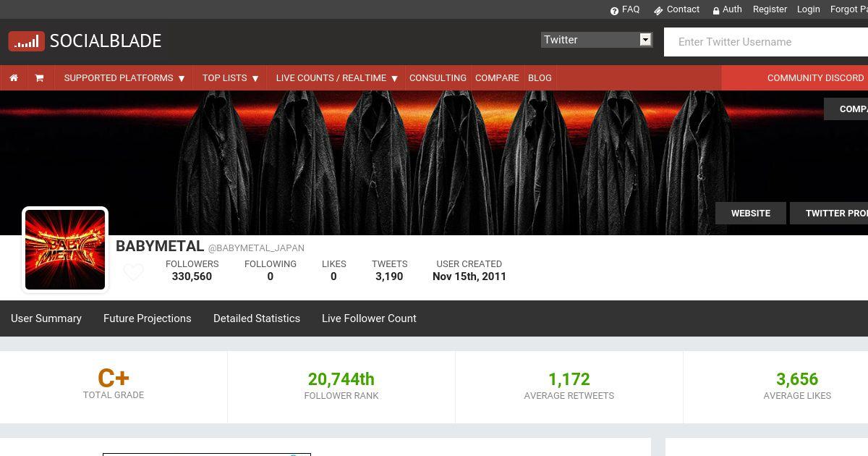Viewport: 868px width, 456px height.
Task: Click the 20,744th follower rank
Action: point(341,379)
